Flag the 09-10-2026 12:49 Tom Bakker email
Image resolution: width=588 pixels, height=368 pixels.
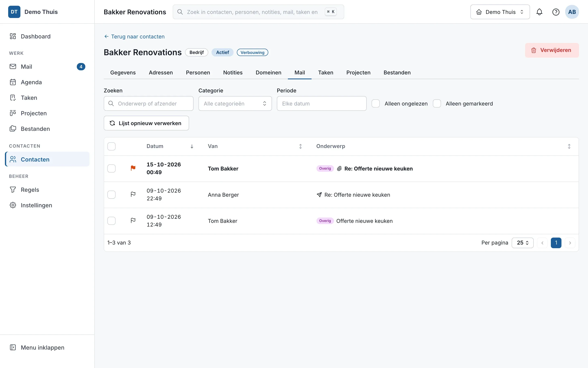133,221
